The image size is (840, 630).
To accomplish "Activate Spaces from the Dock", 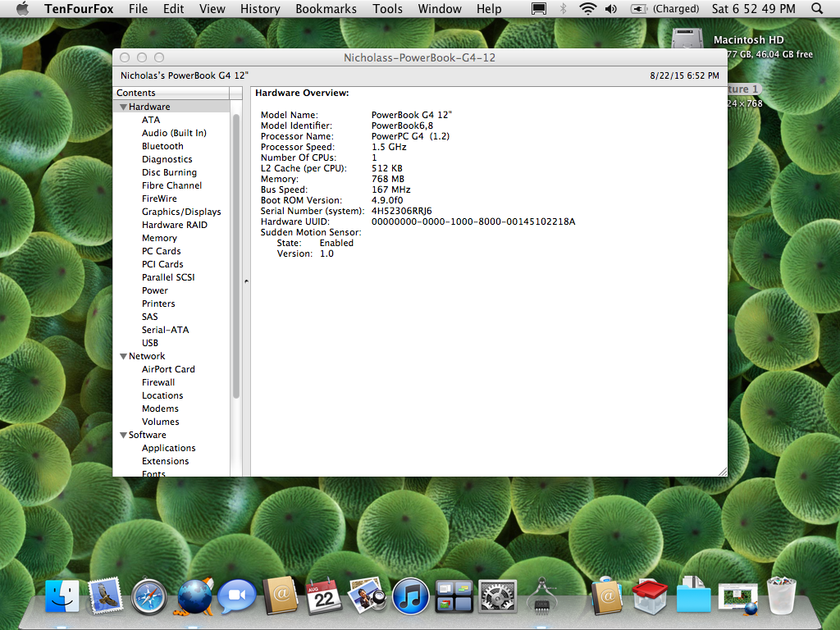I will coord(454,596).
